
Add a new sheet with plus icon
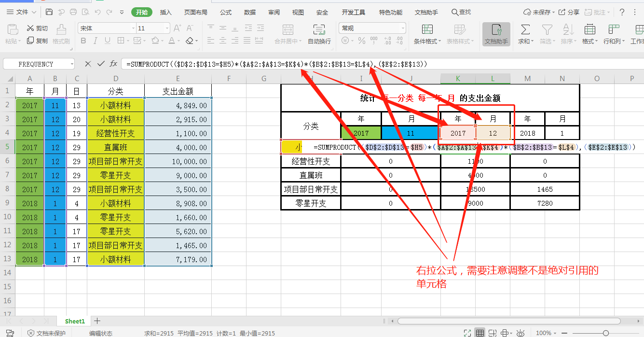(97, 321)
